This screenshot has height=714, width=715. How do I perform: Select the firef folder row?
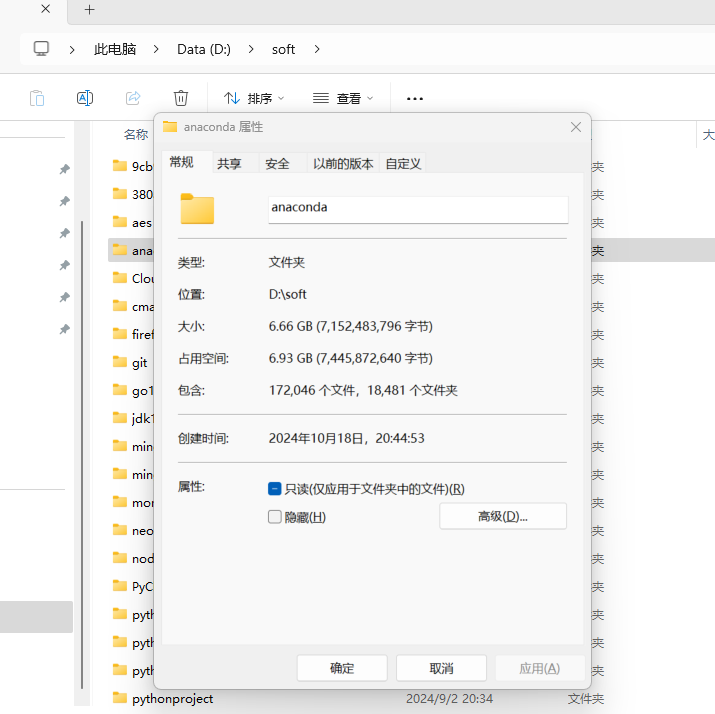click(x=132, y=334)
